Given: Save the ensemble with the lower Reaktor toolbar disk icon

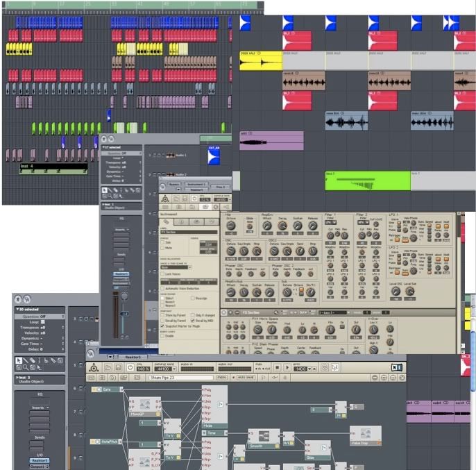Looking at the screenshot, I should click(118, 368).
